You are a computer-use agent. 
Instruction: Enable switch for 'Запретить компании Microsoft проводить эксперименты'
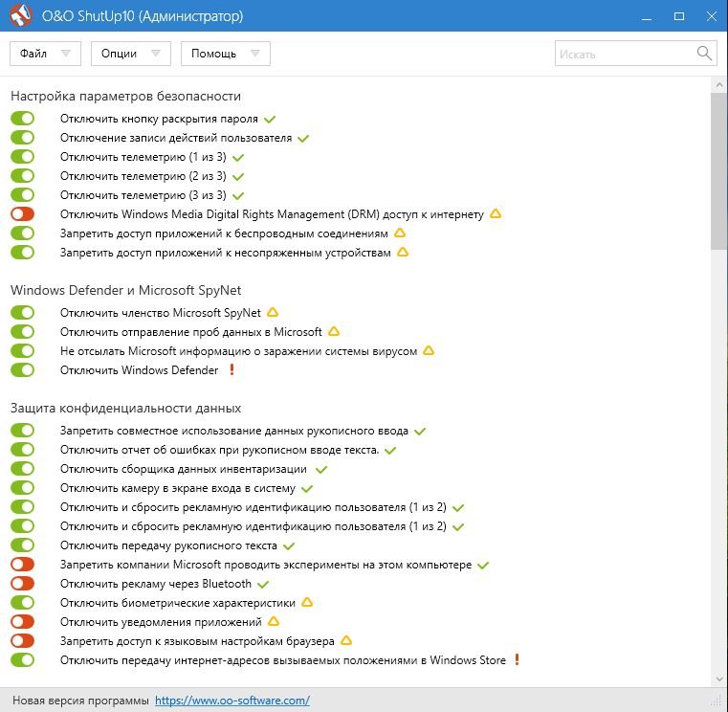click(22, 564)
